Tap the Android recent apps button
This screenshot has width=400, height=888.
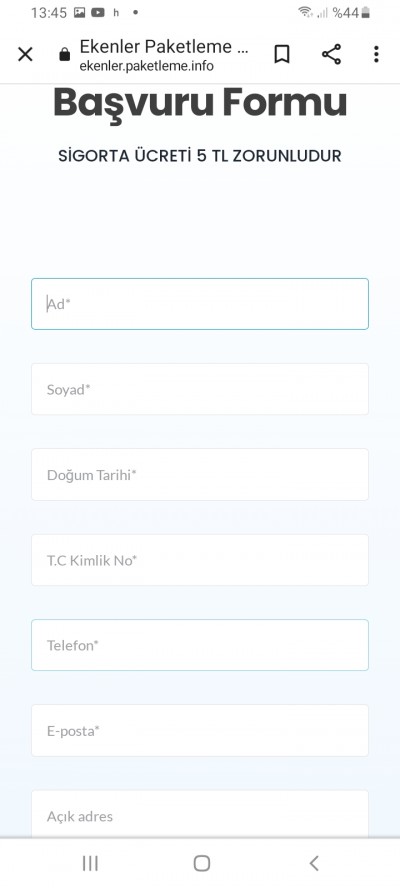coord(90,863)
